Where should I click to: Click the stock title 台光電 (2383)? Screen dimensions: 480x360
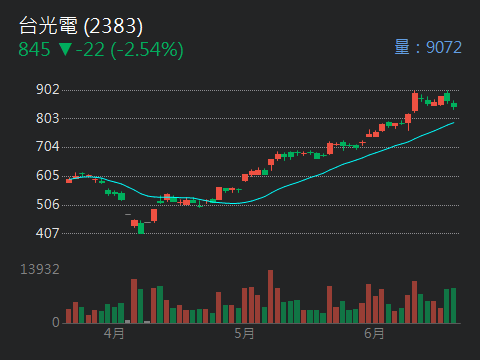pos(81,26)
